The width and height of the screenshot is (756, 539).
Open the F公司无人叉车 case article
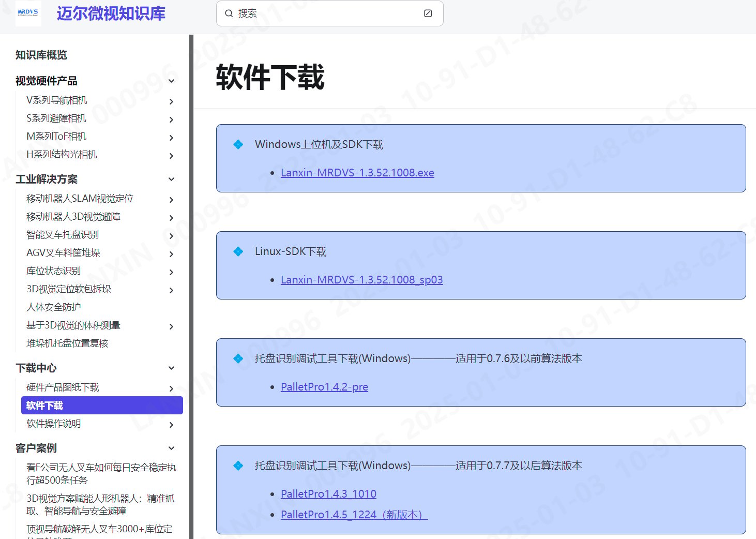101,474
